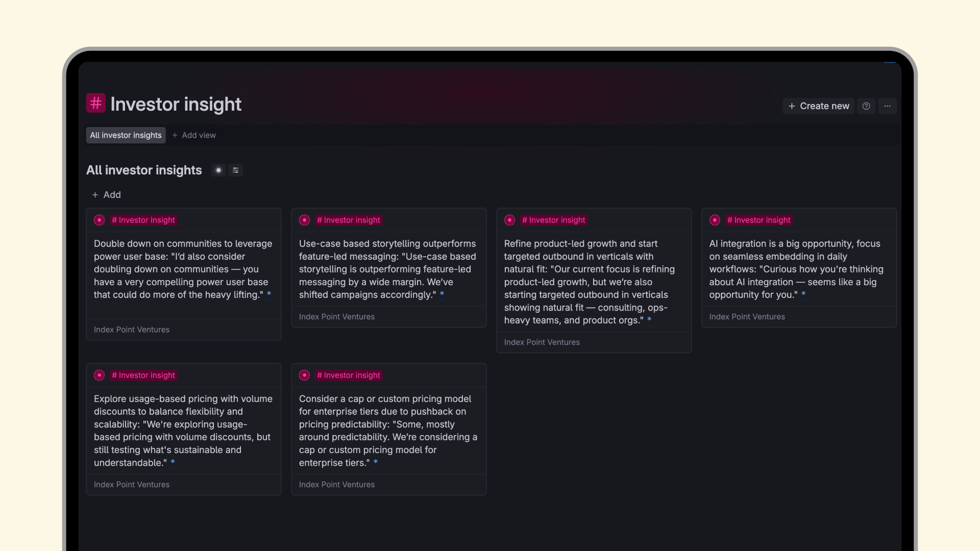Click circle icon on storytelling insight card
The image size is (980, 551).
point(305,220)
